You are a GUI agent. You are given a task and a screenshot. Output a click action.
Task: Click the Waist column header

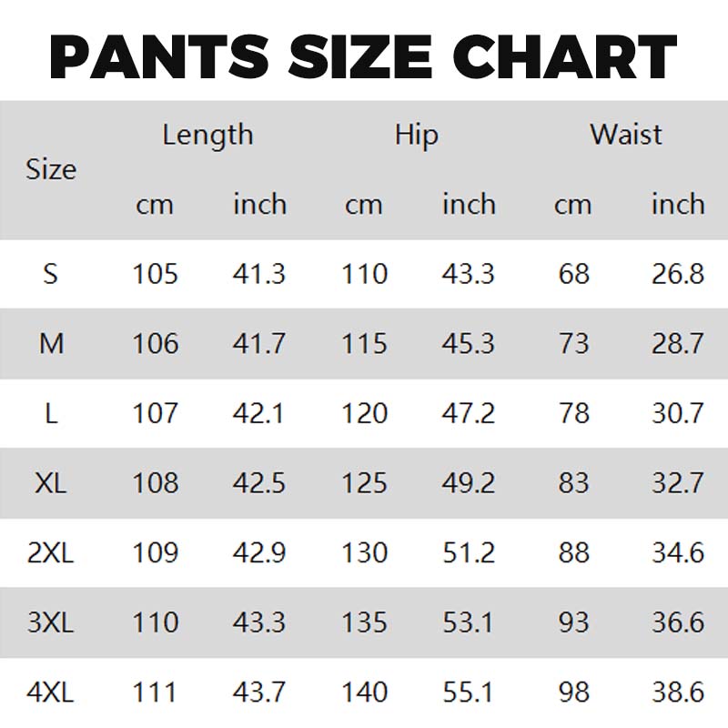click(626, 136)
